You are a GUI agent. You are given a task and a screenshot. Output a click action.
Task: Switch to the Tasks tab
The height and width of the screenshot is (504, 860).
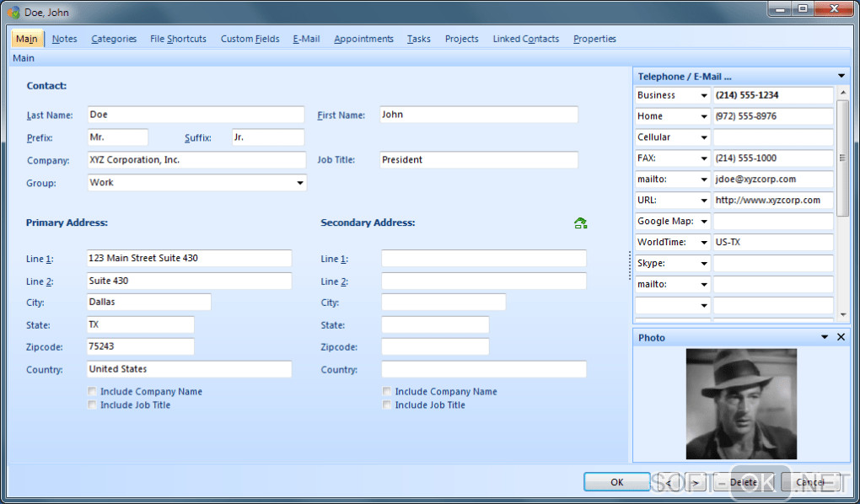(x=418, y=39)
